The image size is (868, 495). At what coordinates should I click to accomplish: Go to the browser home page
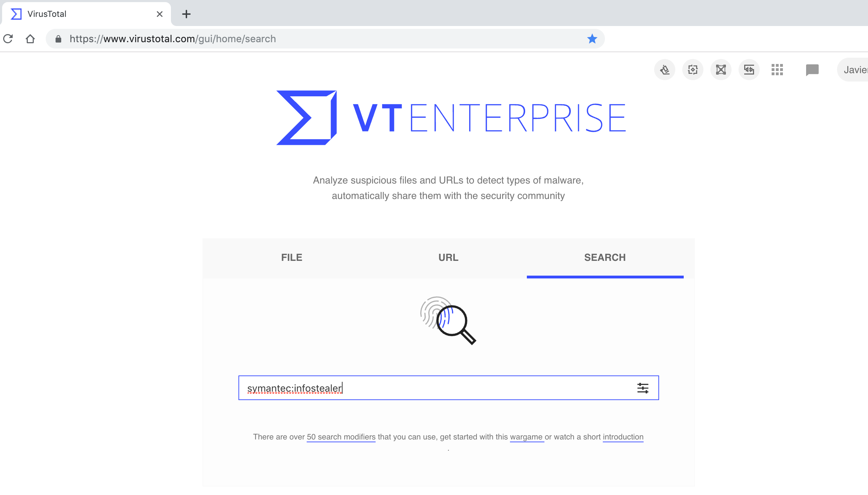pos(30,39)
